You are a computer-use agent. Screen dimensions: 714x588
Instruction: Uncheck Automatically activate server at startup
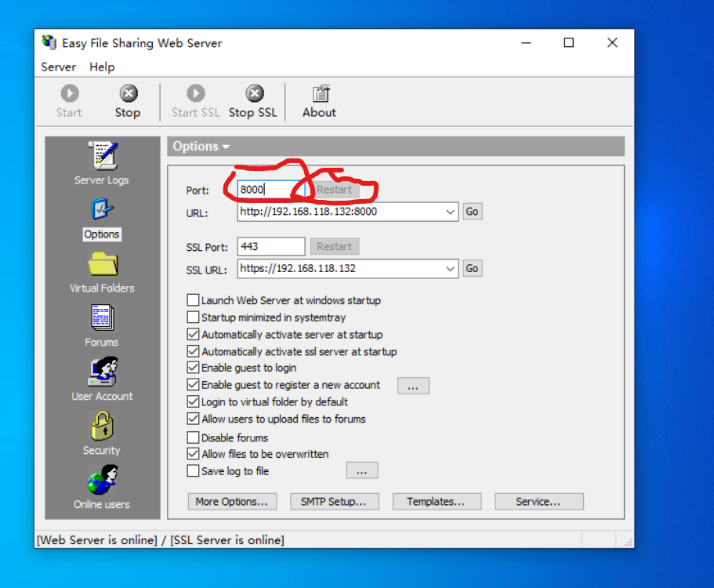(193, 334)
